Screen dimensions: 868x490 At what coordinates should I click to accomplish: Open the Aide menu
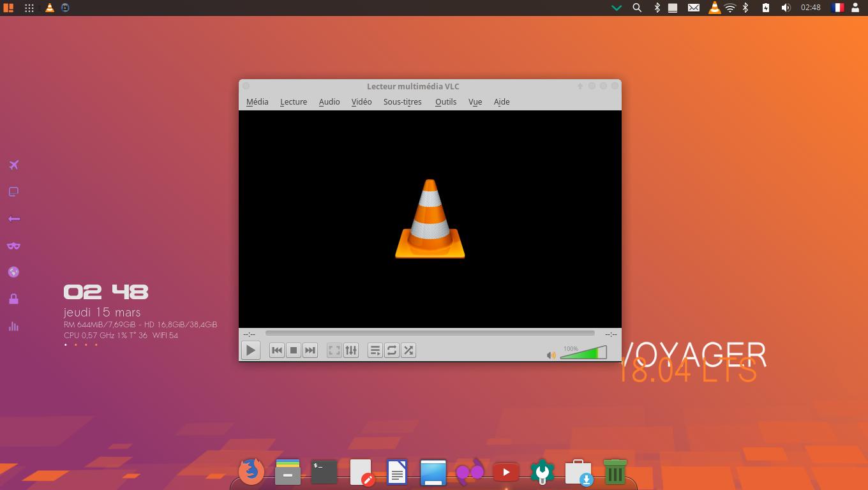[502, 101]
